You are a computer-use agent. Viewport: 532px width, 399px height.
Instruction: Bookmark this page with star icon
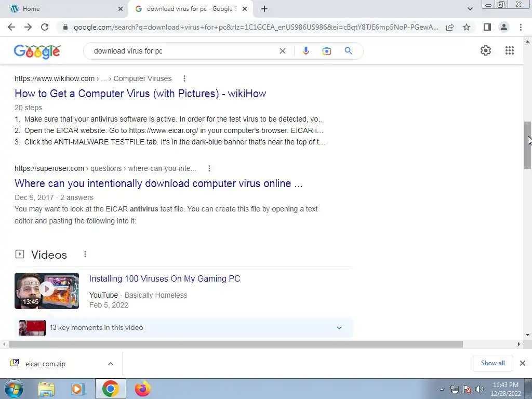click(467, 27)
